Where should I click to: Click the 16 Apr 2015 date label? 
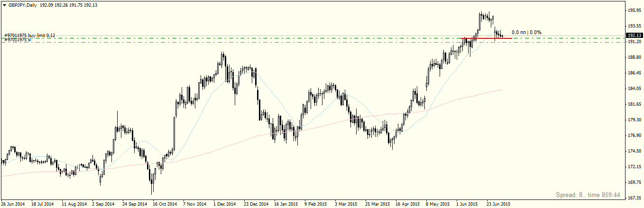point(407,204)
